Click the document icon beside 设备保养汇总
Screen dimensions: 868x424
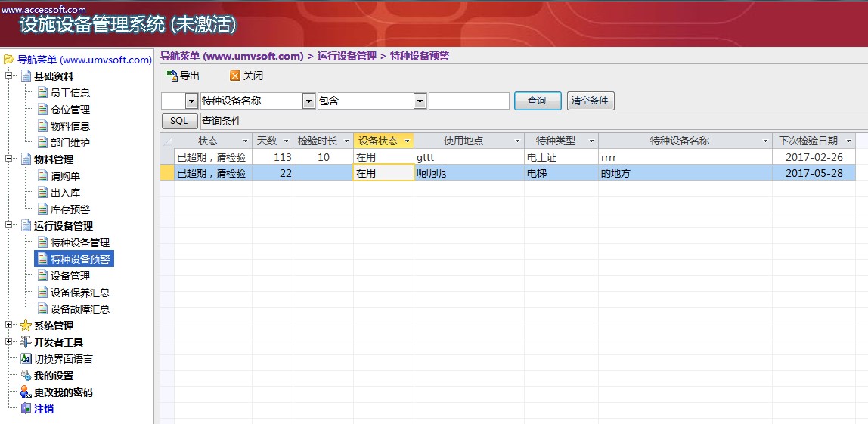42,292
